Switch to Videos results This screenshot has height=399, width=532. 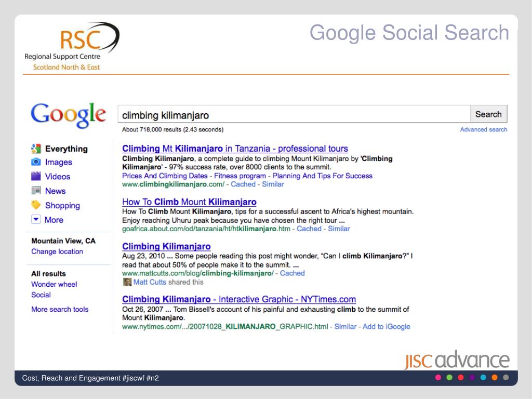pyautogui.click(x=58, y=177)
